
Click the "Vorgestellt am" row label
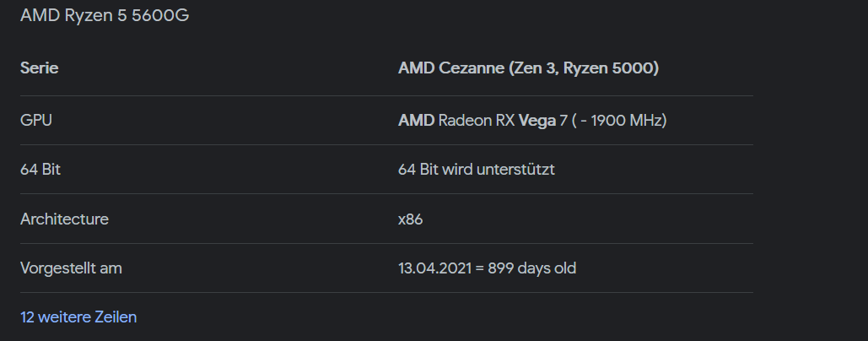71,268
